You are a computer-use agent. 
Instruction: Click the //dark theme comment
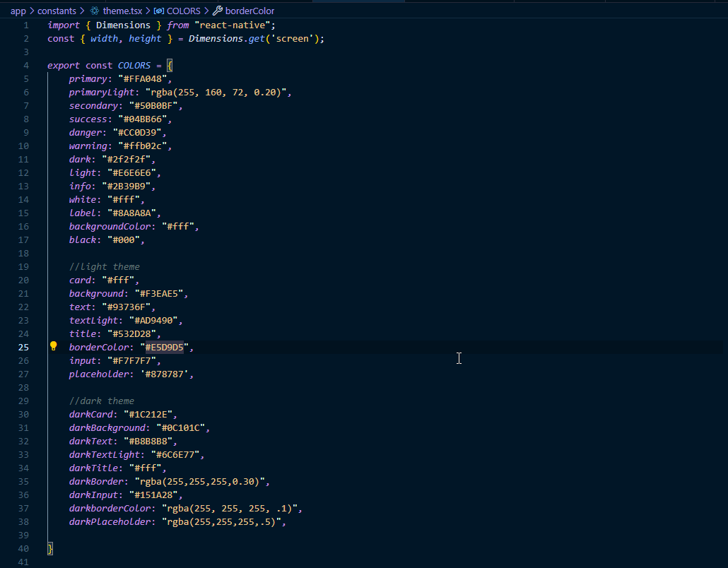tap(101, 401)
